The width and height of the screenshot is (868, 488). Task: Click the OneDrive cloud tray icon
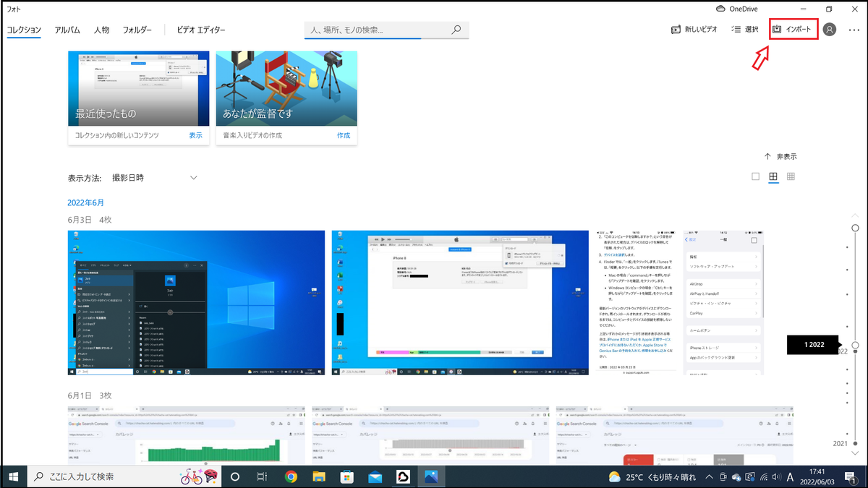[736, 476]
